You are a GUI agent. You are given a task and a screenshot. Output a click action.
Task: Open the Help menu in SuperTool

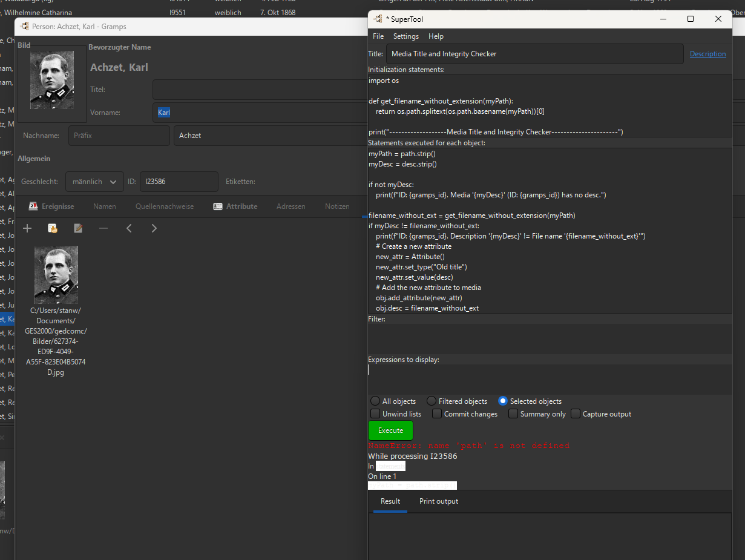point(436,36)
